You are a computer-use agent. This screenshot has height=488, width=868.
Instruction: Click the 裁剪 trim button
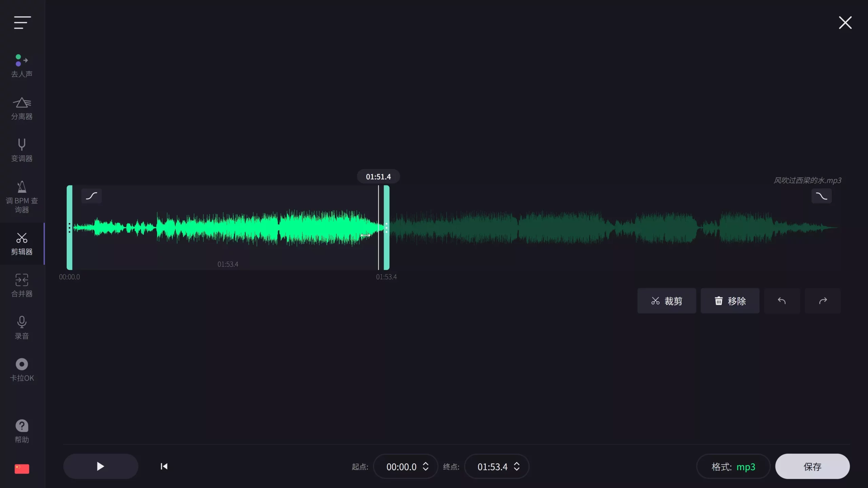666,301
